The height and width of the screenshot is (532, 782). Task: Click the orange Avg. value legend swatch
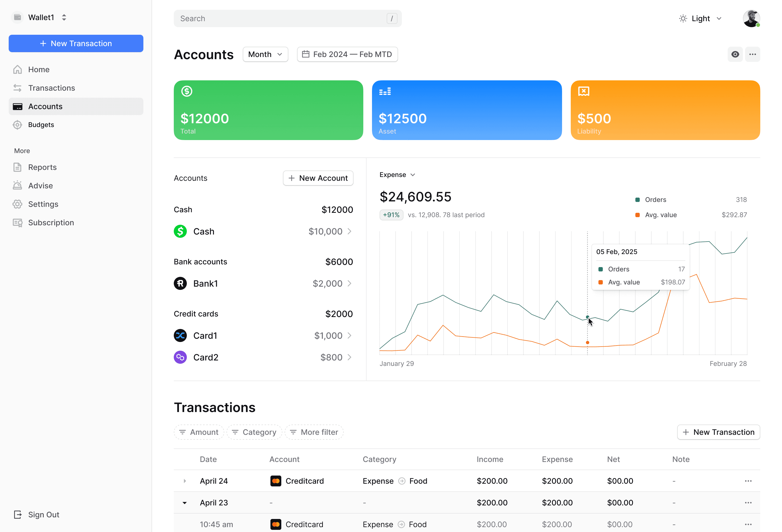click(x=637, y=215)
